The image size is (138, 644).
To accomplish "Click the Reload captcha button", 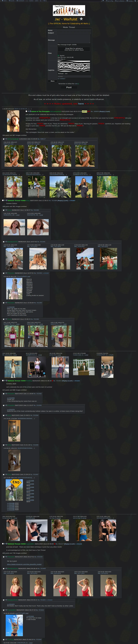I will (x=61, y=74).
